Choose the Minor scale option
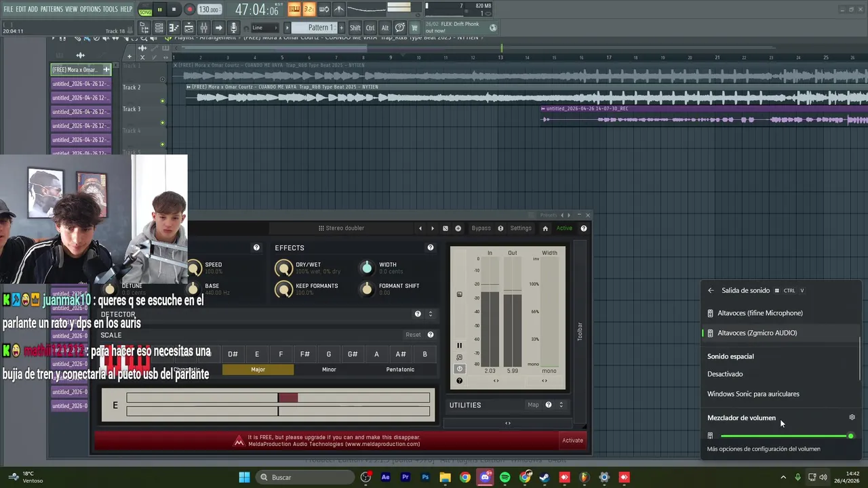The image size is (868, 488). (x=329, y=369)
